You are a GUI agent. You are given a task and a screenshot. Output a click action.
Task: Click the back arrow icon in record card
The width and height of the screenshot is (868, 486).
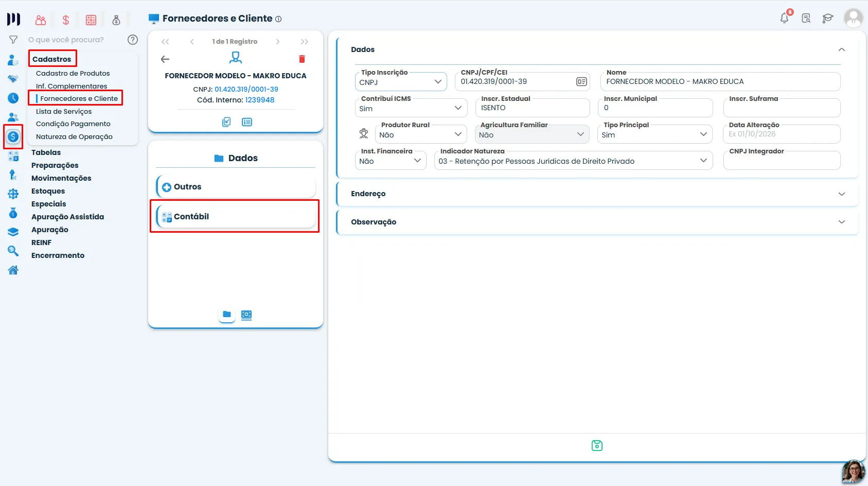point(165,59)
